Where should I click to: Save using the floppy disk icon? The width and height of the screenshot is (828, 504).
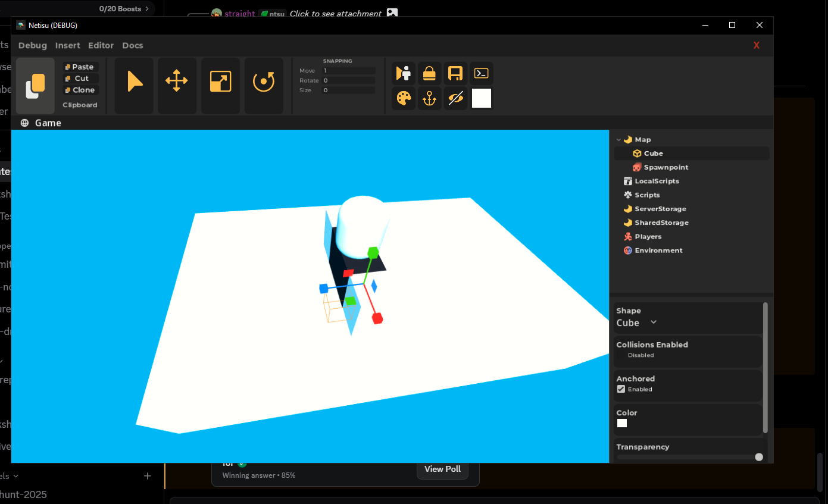(x=455, y=73)
